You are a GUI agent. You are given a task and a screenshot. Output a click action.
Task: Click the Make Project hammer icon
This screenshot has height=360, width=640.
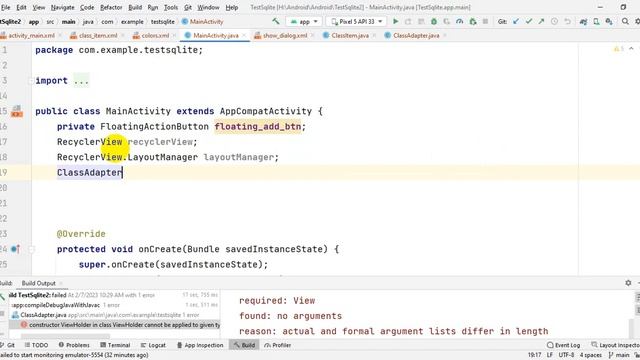[x=276, y=21]
